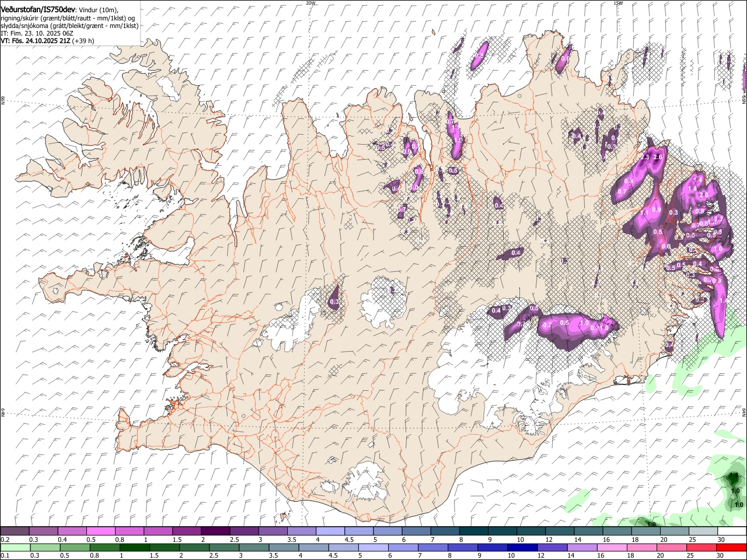Click the 0.2 label in upper legend row
Viewport: 747px width, 560px height.
5,540
